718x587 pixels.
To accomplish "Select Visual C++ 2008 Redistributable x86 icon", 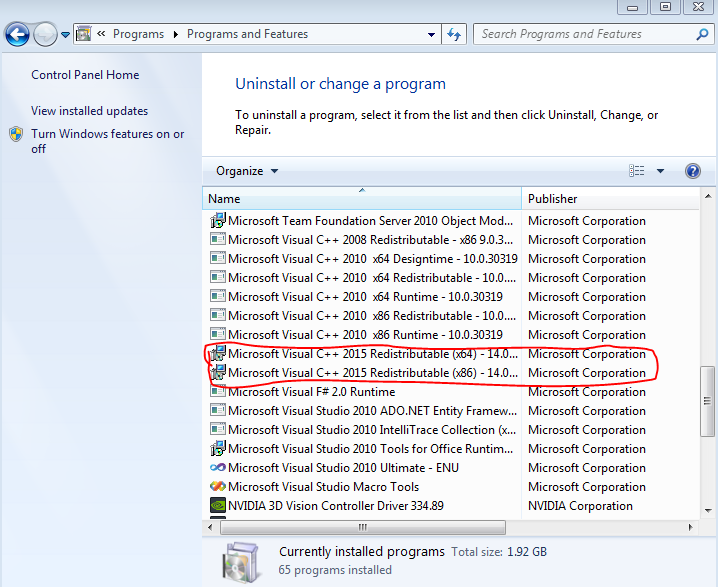I will click(218, 239).
